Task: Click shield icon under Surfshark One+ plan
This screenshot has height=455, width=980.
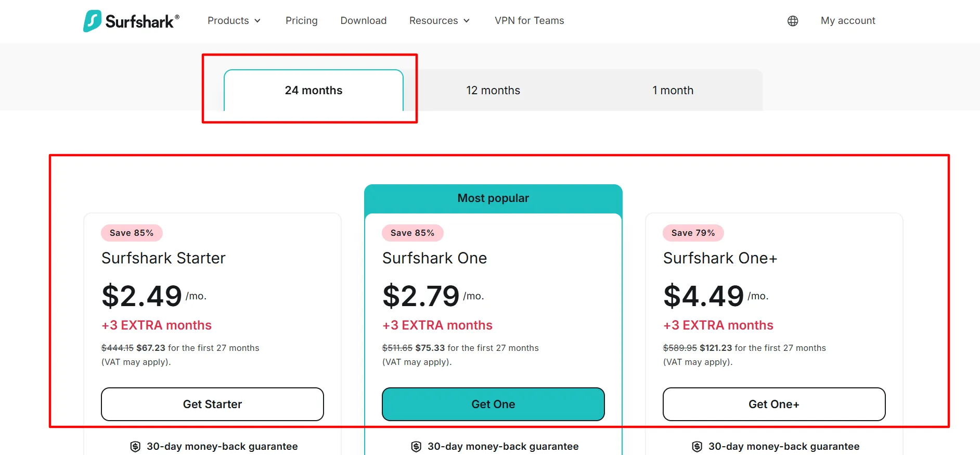Action: click(697, 447)
